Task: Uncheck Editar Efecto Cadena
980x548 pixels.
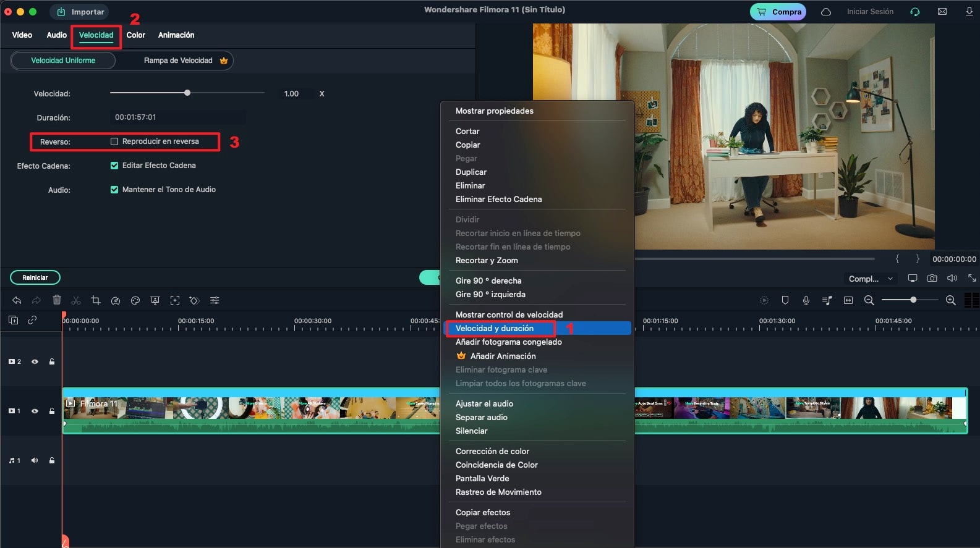Action: [x=114, y=166]
